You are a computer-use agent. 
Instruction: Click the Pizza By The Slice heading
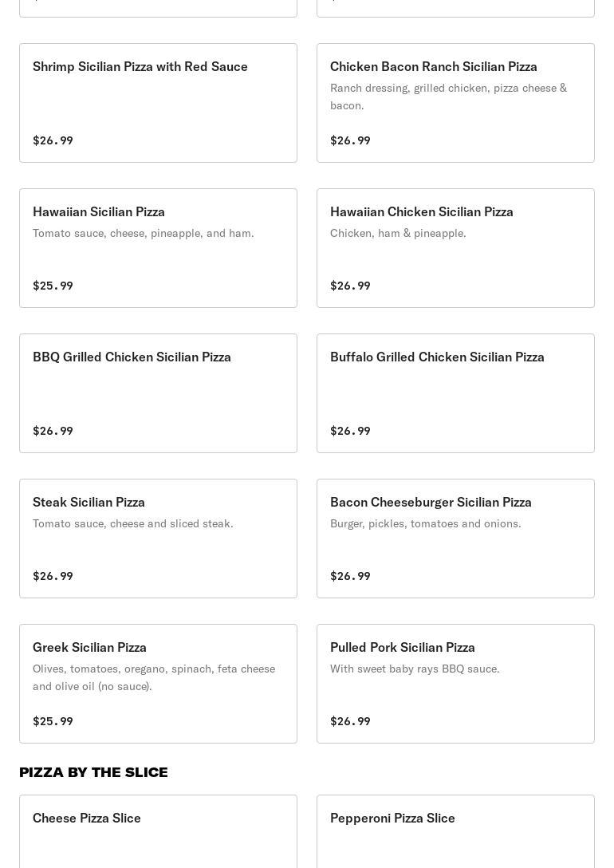[93, 772]
